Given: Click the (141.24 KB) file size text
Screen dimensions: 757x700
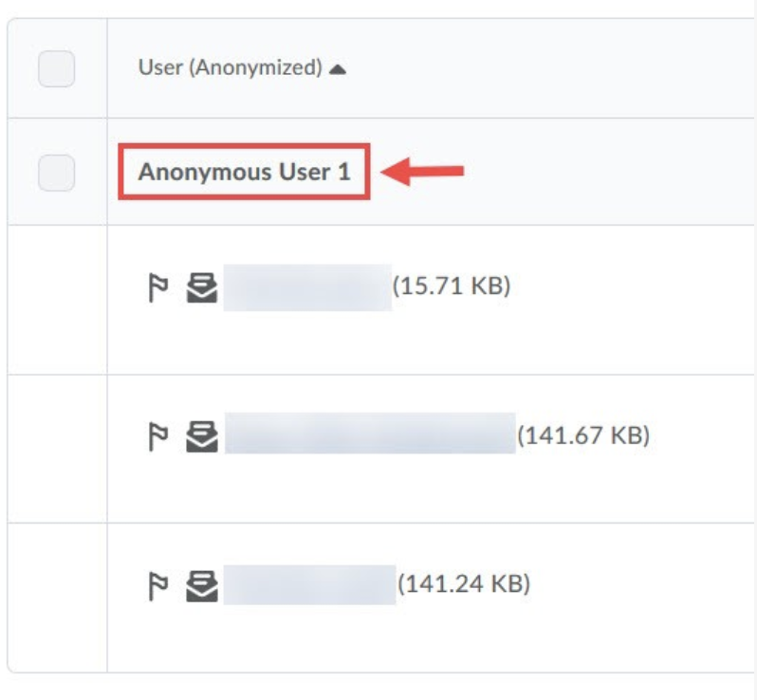Looking at the screenshot, I should click(x=464, y=583).
